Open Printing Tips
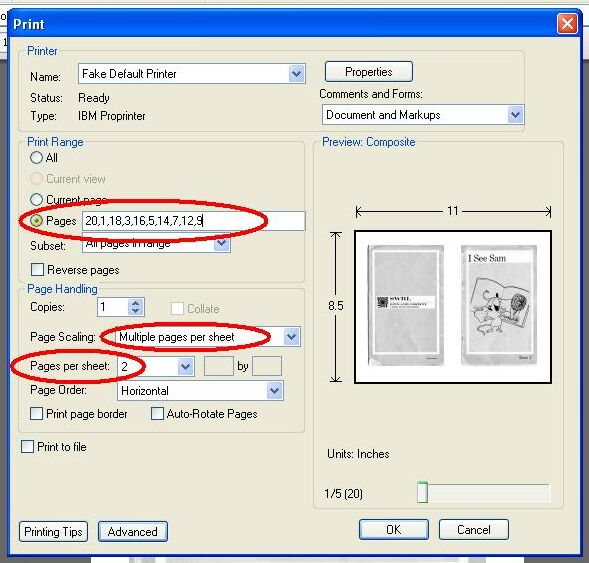Image resolution: width=589 pixels, height=563 pixels. [53, 531]
